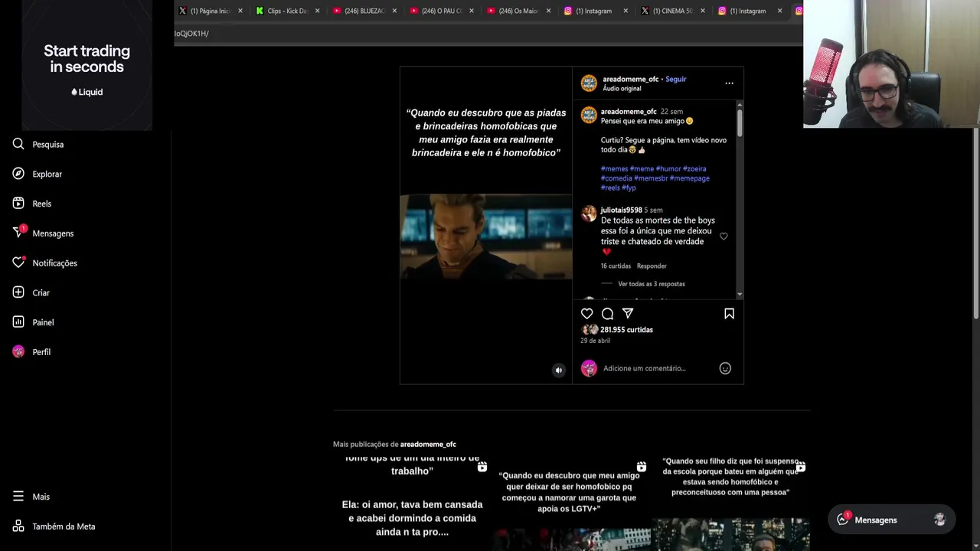The image size is (980, 551).
Task: Open the #memepage hashtag
Action: [689, 178]
